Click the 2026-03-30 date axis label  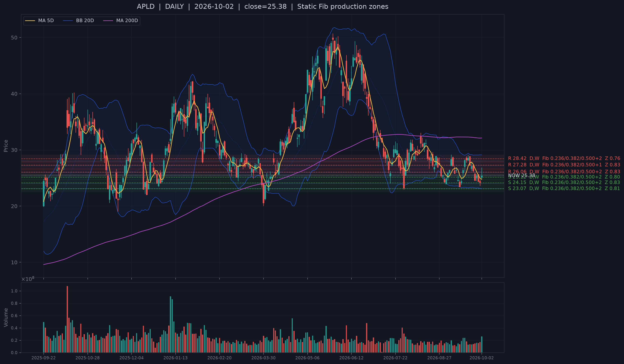(264, 358)
